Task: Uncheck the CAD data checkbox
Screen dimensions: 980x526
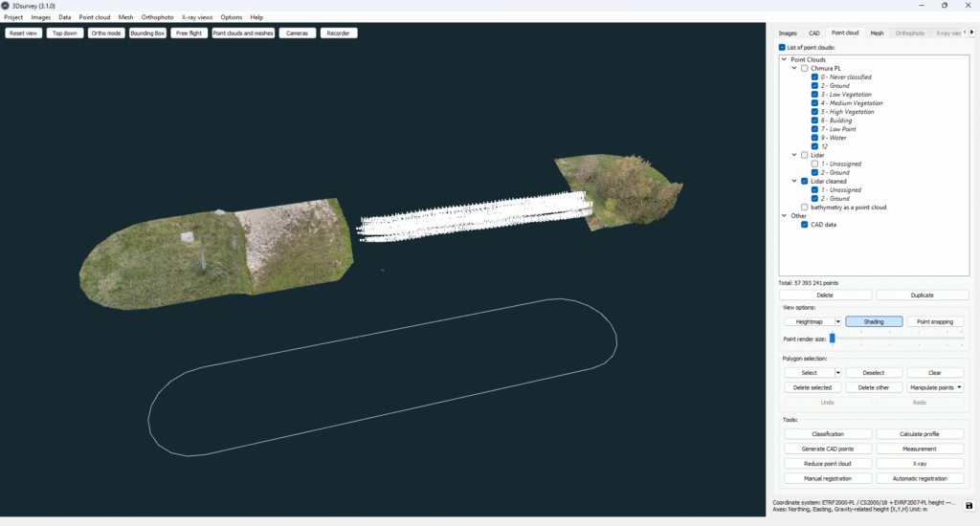Action: click(x=804, y=225)
